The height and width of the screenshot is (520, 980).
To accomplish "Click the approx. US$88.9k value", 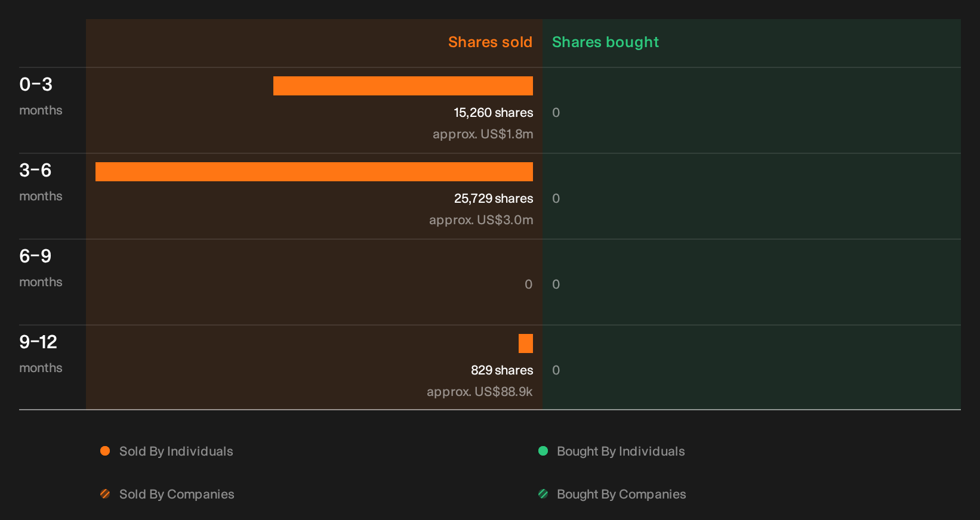I will coord(480,392).
